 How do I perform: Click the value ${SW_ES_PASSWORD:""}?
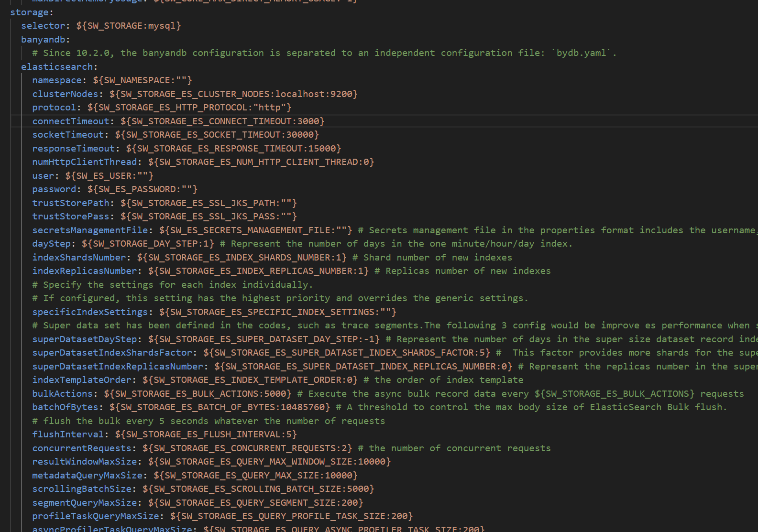coord(142,189)
